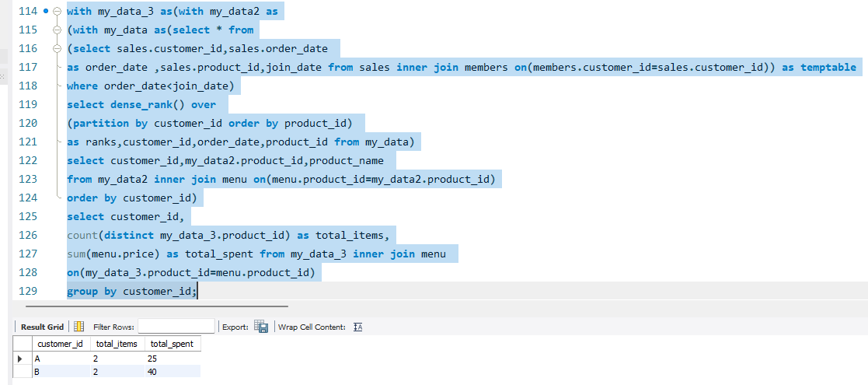This screenshot has height=385, width=868.
Task: Toggle the Wrap Cell Content icon
Action: [x=357, y=327]
